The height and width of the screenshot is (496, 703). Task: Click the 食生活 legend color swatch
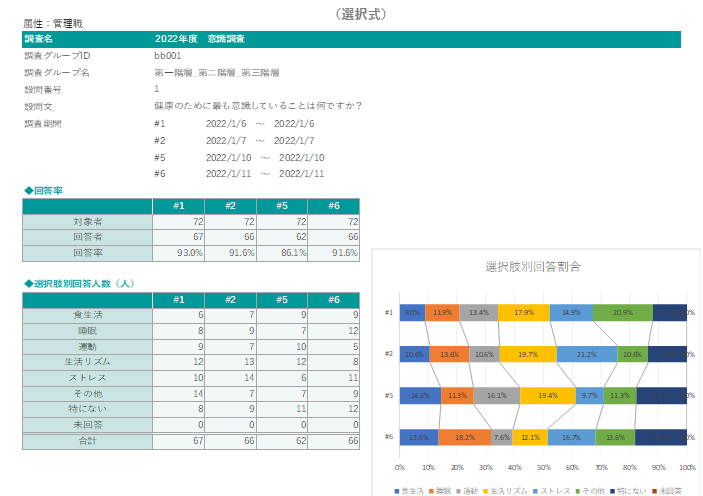pyautogui.click(x=396, y=491)
